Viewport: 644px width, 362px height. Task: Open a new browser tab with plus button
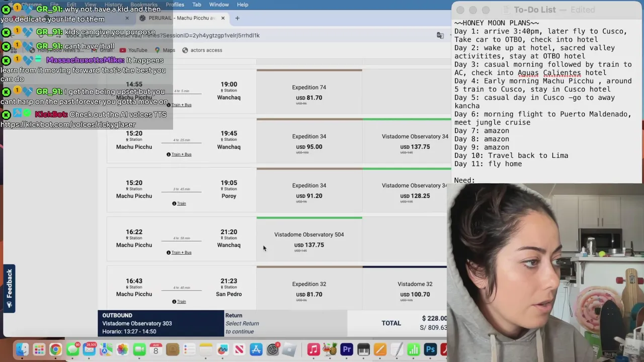tap(237, 18)
